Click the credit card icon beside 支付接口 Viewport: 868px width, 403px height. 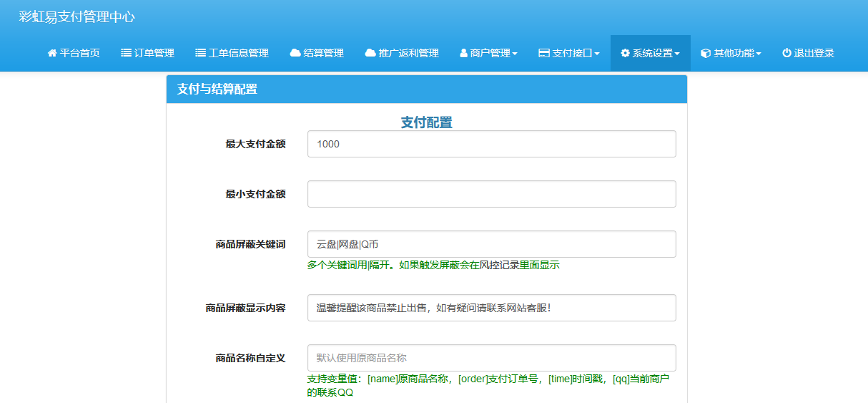544,53
